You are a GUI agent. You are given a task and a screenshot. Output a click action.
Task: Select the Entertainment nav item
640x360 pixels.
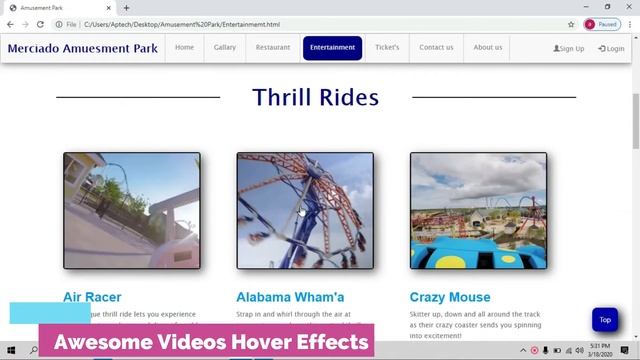pyautogui.click(x=333, y=48)
